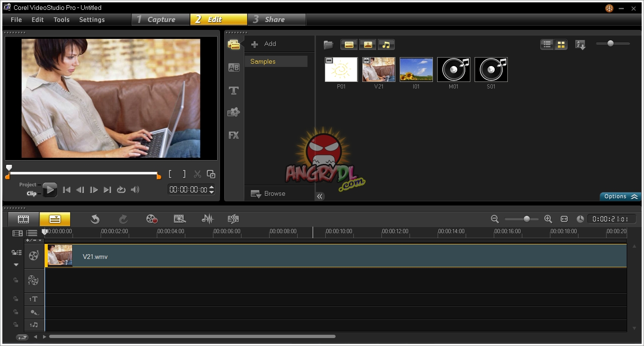Open the Corel Guide icon in title bar
Viewport: 644px width, 346px height.
pyautogui.click(x=609, y=8)
